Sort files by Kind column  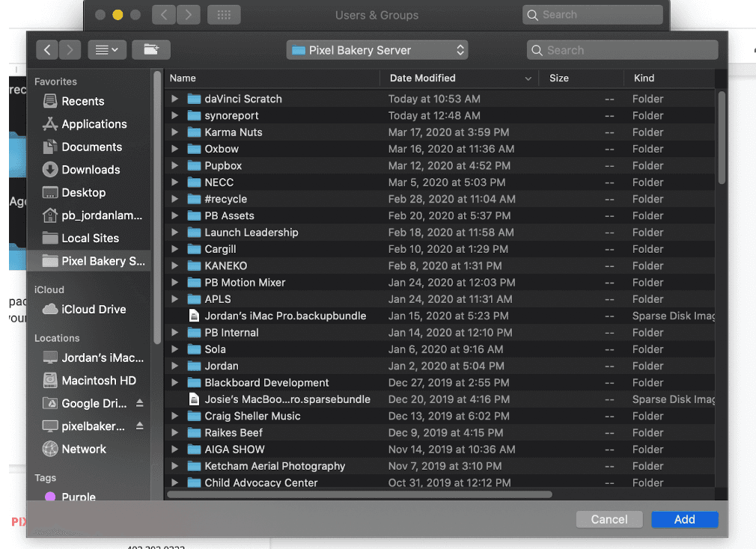click(x=669, y=78)
